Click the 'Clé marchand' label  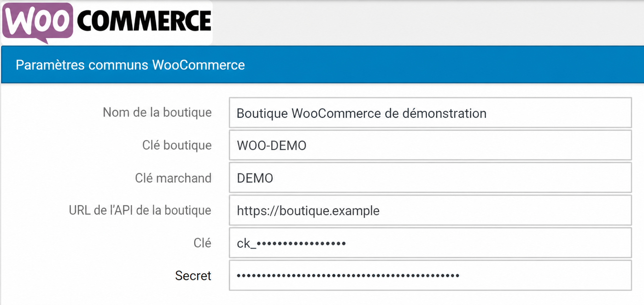pyautogui.click(x=173, y=178)
